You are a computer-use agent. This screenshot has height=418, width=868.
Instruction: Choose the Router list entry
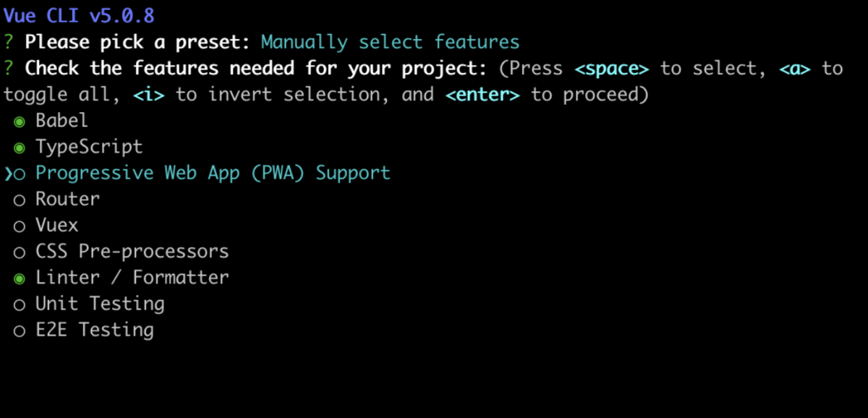click(67, 198)
